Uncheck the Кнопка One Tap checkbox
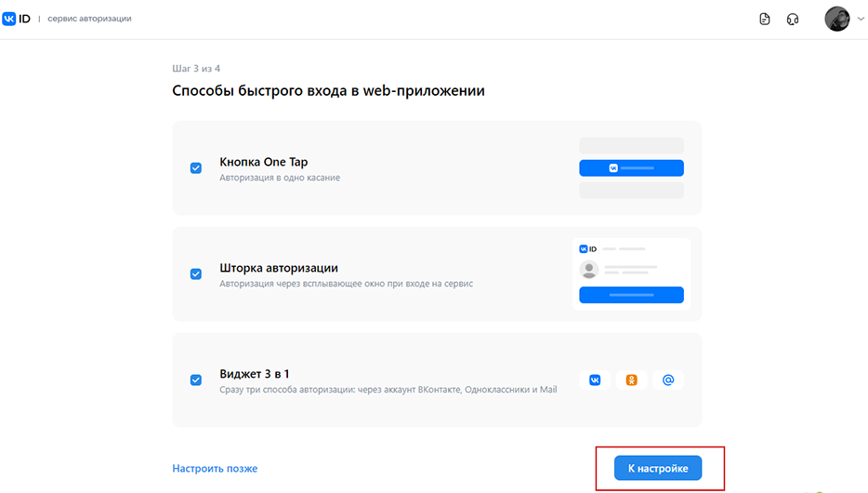 pos(196,167)
